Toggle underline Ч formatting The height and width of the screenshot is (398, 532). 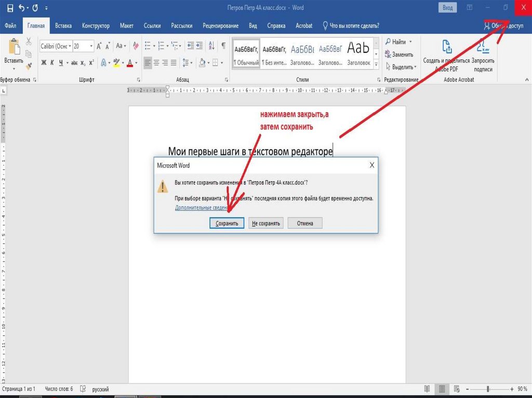pos(61,63)
